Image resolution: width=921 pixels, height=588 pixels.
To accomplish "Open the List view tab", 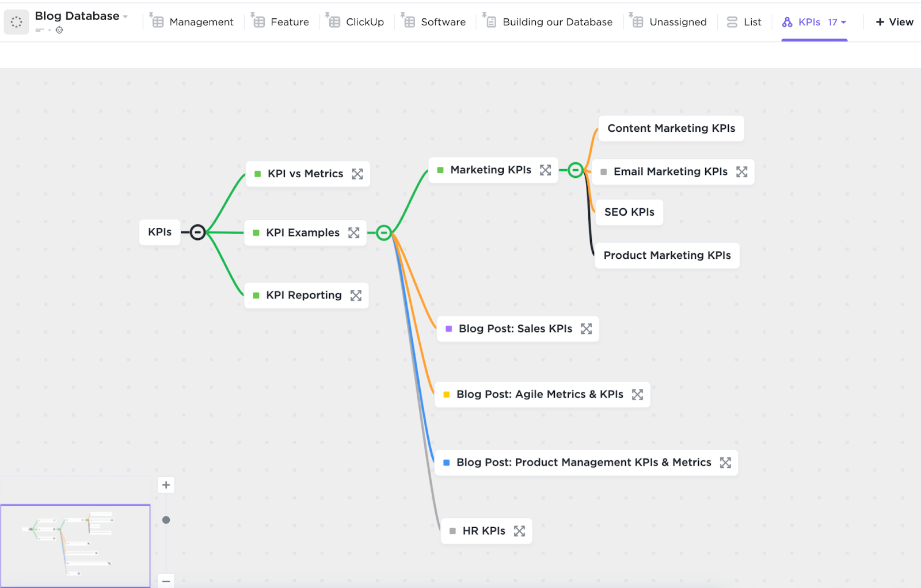I will 744,22.
